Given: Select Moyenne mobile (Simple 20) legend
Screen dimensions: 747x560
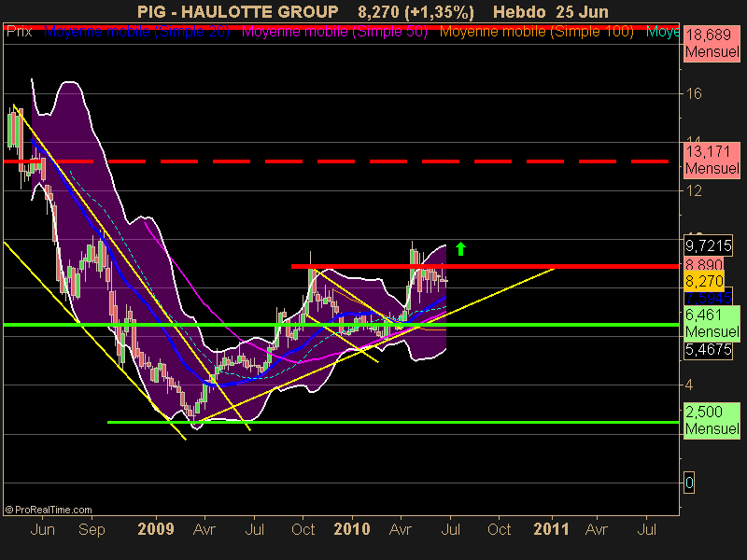Looking at the screenshot, I should tap(136, 32).
